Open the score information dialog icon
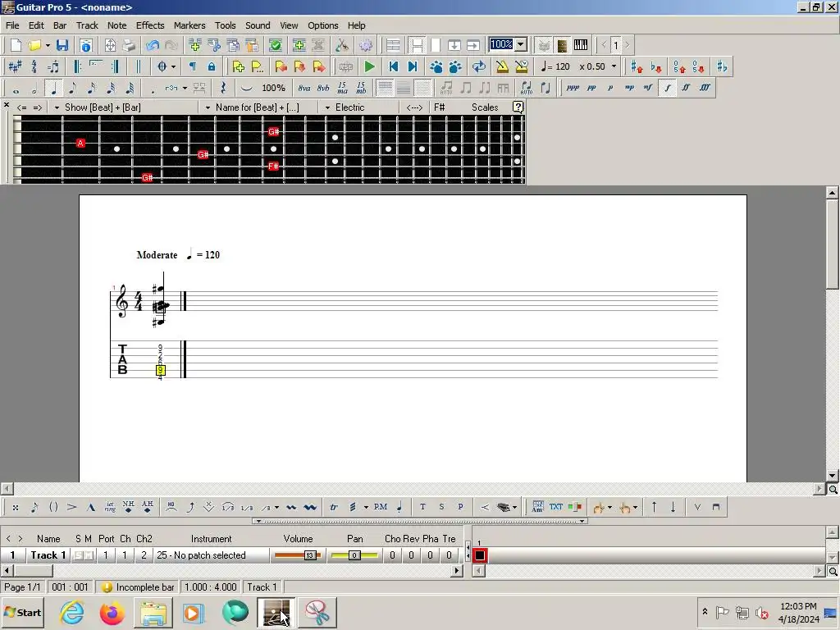Image resolution: width=840 pixels, height=630 pixels. click(x=85, y=46)
